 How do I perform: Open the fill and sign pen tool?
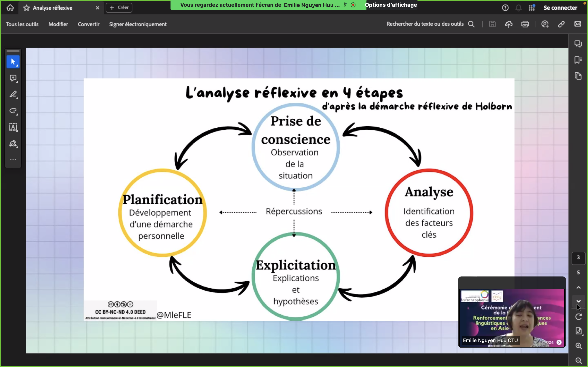pyautogui.click(x=13, y=144)
